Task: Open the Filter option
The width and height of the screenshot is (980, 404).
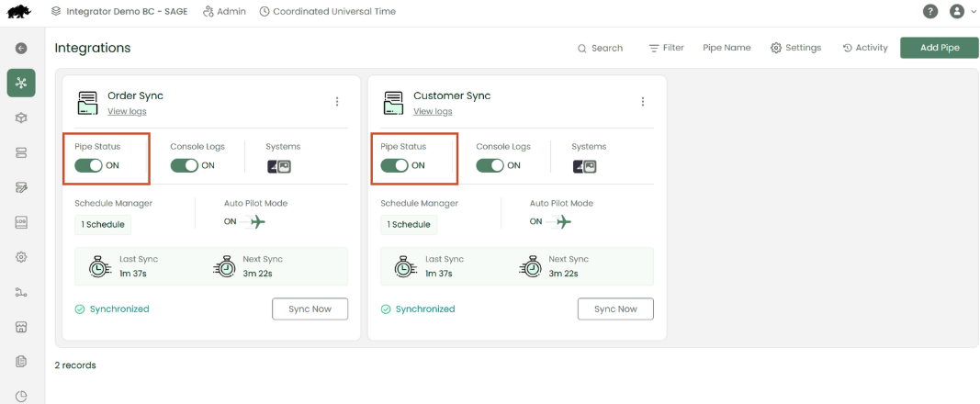Action: pyautogui.click(x=666, y=48)
